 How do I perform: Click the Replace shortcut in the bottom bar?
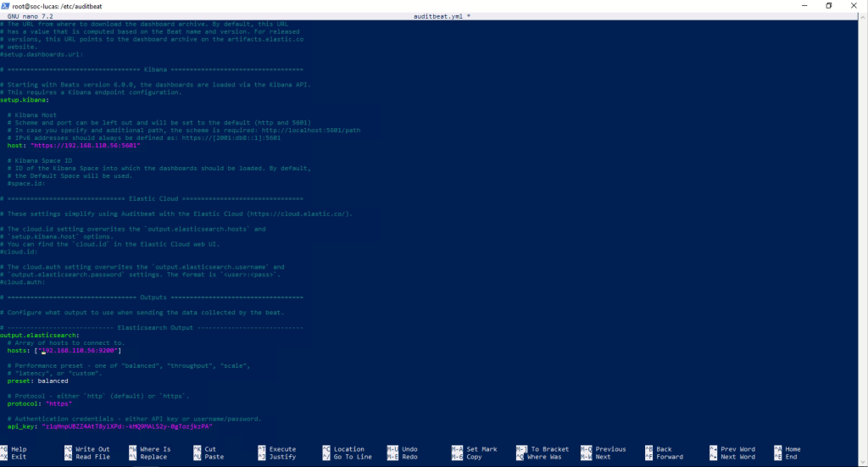[x=153, y=457]
